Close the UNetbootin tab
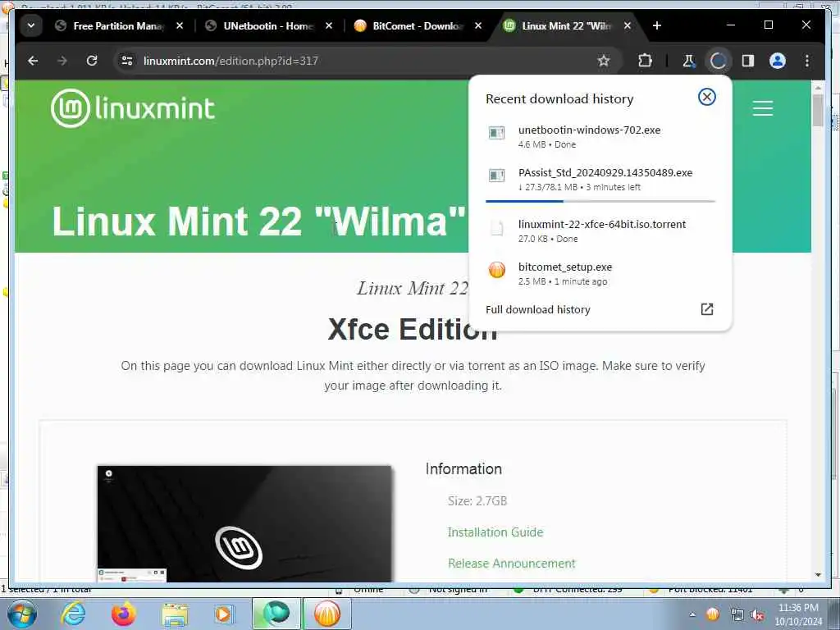Screen dimensions: 840x630 [x=329, y=25]
